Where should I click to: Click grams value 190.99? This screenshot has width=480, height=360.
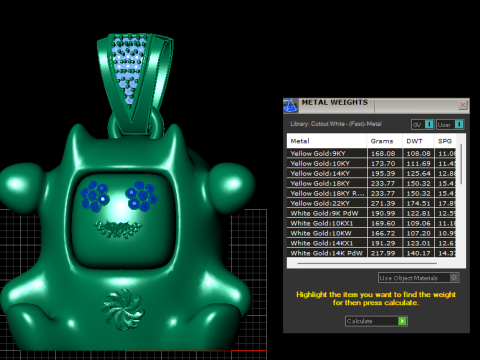pyautogui.click(x=383, y=213)
